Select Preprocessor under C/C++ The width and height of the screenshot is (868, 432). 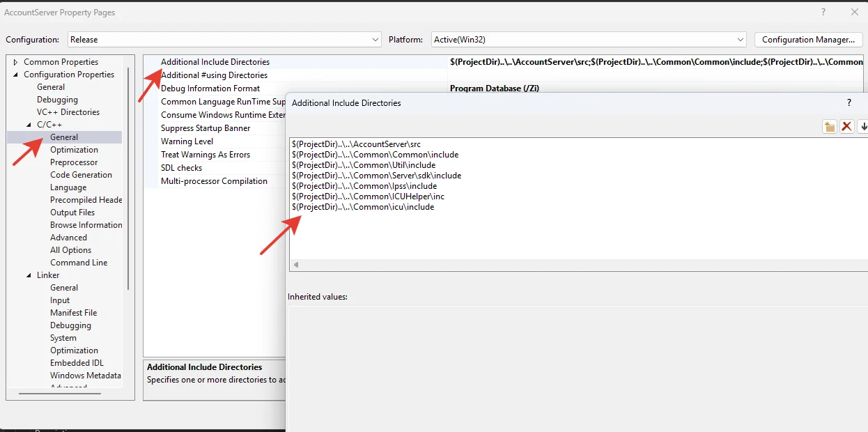tap(73, 162)
